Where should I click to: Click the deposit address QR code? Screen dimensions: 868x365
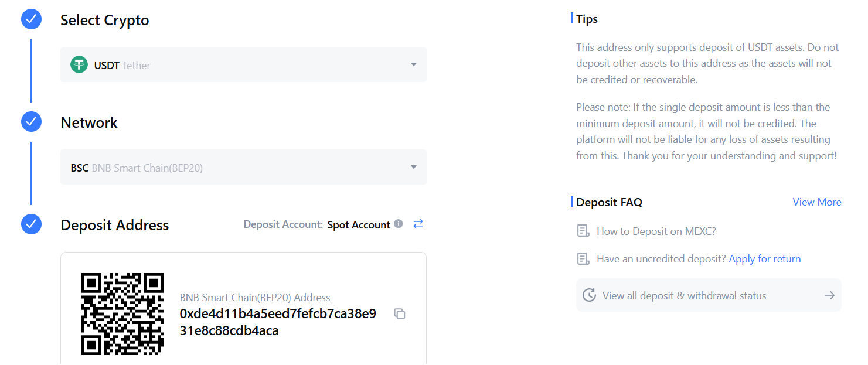click(x=122, y=313)
